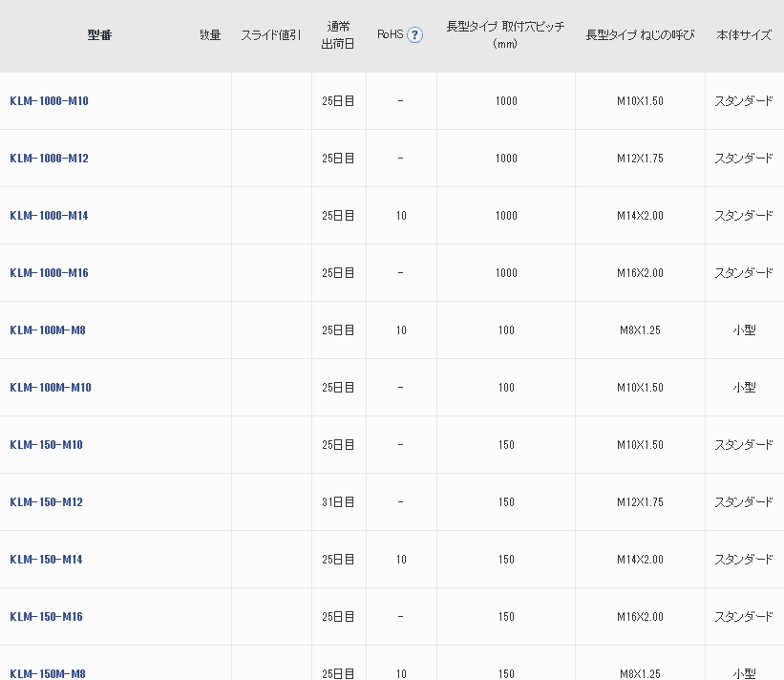The height and width of the screenshot is (680, 784).
Task: Go to the KLM-1000-M16 part page
Action: coord(49,273)
